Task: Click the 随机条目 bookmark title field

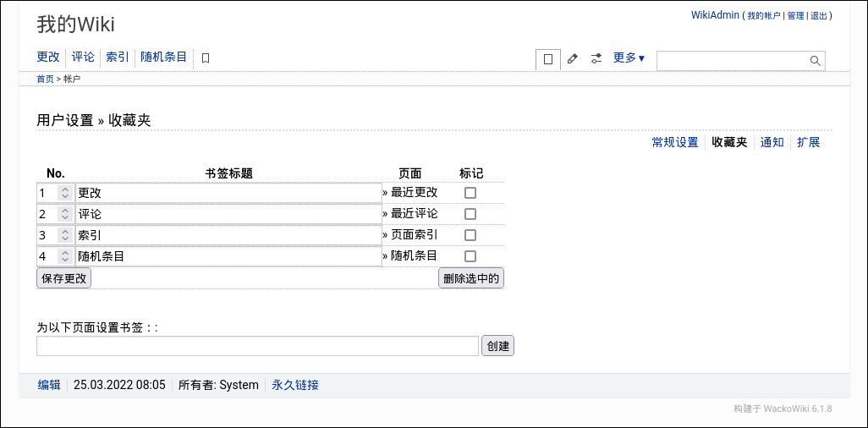Action: [x=228, y=255]
